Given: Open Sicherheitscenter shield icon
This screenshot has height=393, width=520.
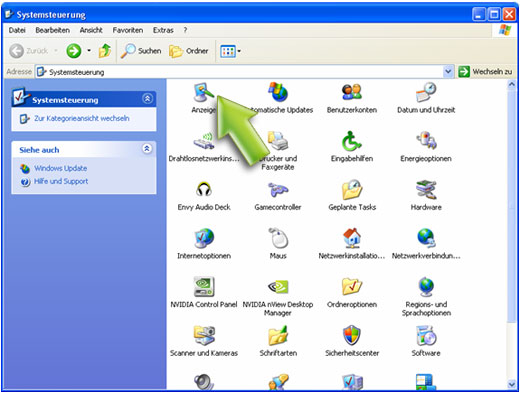Looking at the screenshot, I should pos(352,336).
